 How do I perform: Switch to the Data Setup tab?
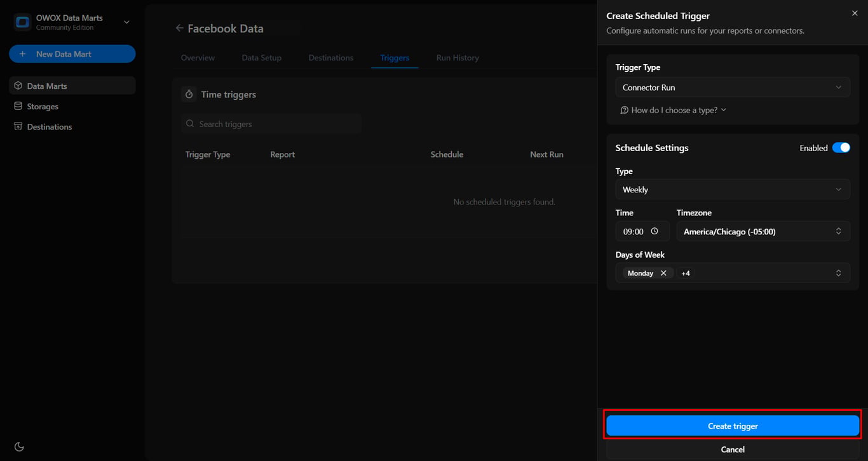point(261,58)
